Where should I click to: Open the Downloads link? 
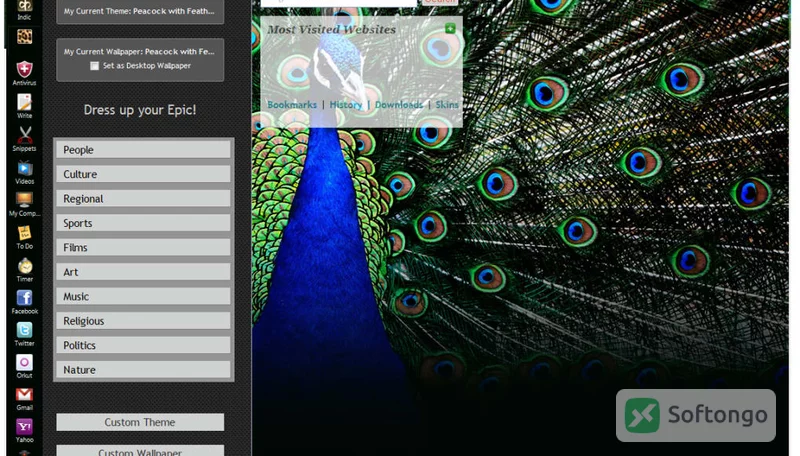tap(398, 105)
